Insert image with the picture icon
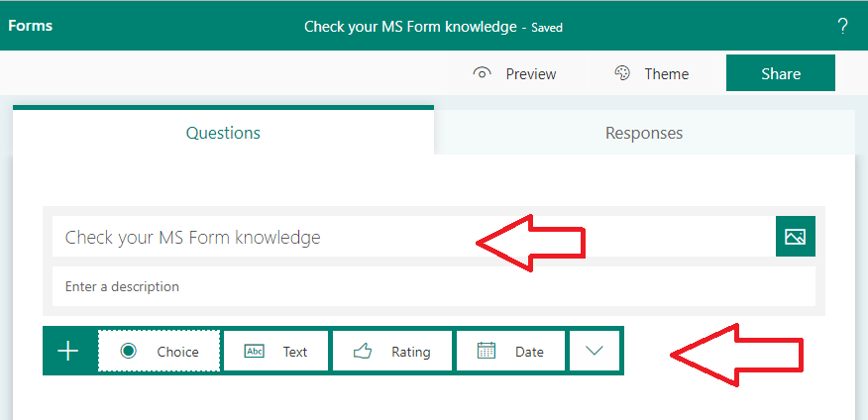 [x=796, y=237]
